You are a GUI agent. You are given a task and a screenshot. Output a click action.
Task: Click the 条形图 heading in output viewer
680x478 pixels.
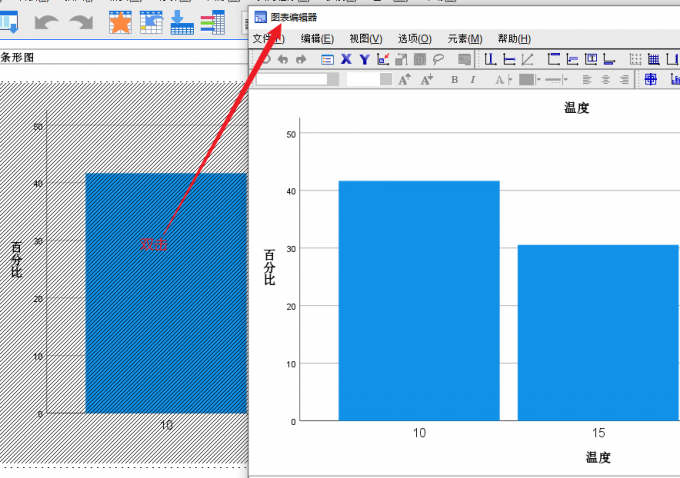(17, 57)
